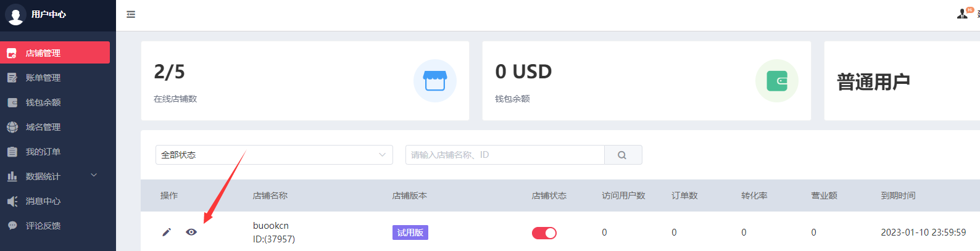Image resolution: width=980 pixels, height=251 pixels.
Task: Click the user center profile avatar
Action: click(x=15, y=14)
